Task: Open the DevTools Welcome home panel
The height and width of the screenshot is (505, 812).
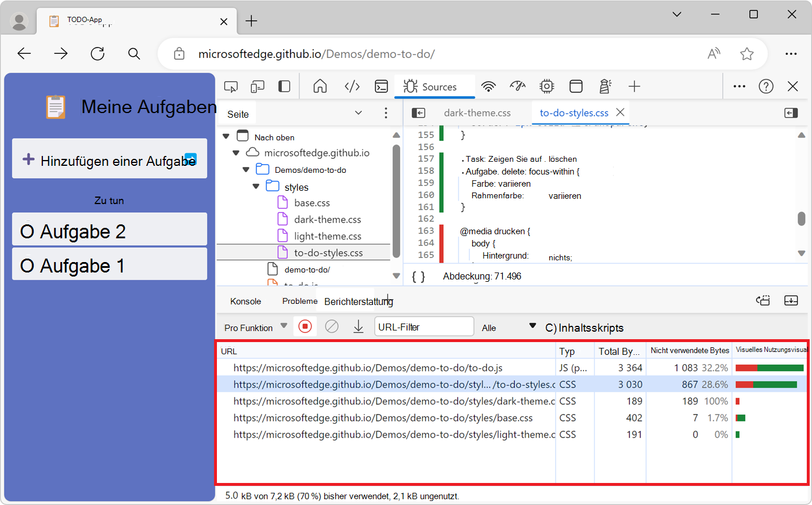Action: (320, 86)
